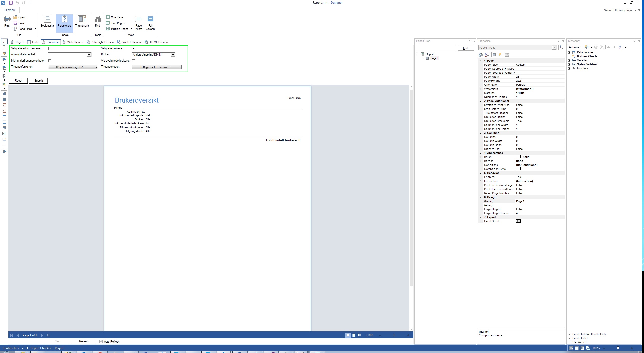Switch to the Code tab
The height and width of the screenshot is (353, 644).
pyautogui.click(x=33, y=42)
